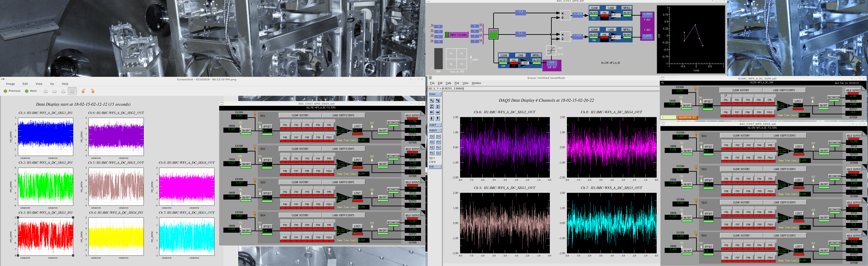
Task: Rotate image clockwise with right orange arrow
Action: pos(92,91)
